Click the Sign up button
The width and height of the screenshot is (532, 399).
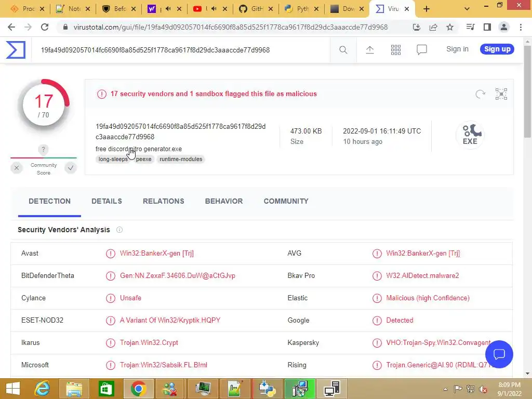pyautogui.click(x=497, y=49)
